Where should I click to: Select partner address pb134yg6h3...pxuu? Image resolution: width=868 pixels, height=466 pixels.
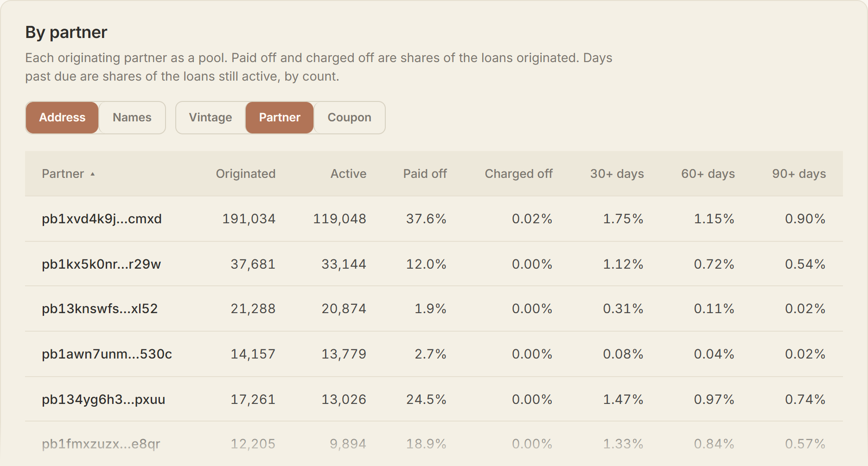pos(103,399)
